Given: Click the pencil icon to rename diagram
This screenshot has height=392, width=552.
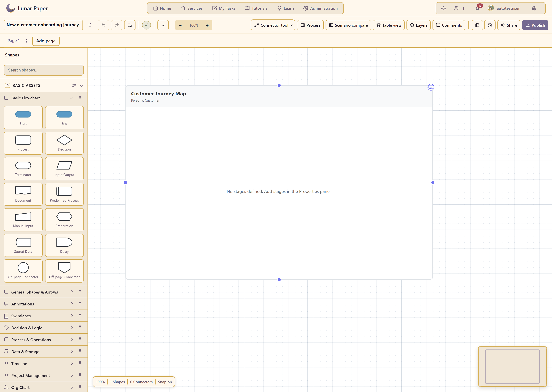Looking at the screenshot, I should pyautogui.click(x=89, y=25).
